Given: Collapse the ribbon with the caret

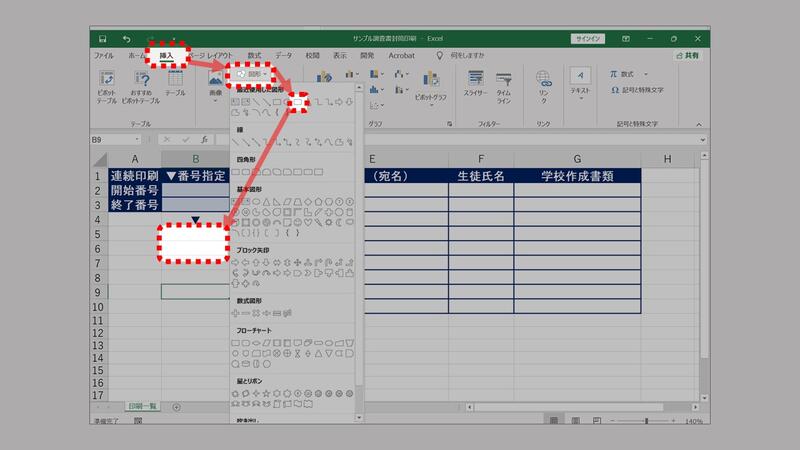Looking at the screenshot, I should tap(699, 124).
